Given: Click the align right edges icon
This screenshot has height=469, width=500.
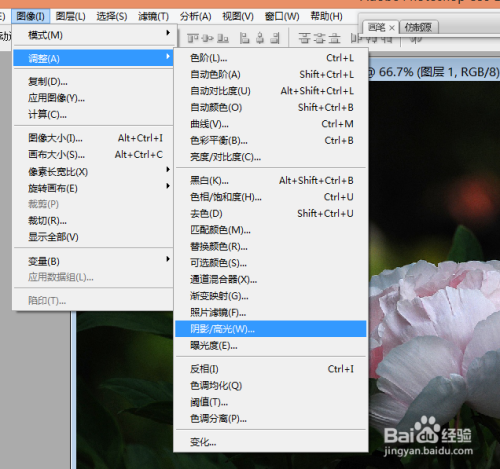Looking at the screenshot, I should pyautogui.click(x=275, y=38).
